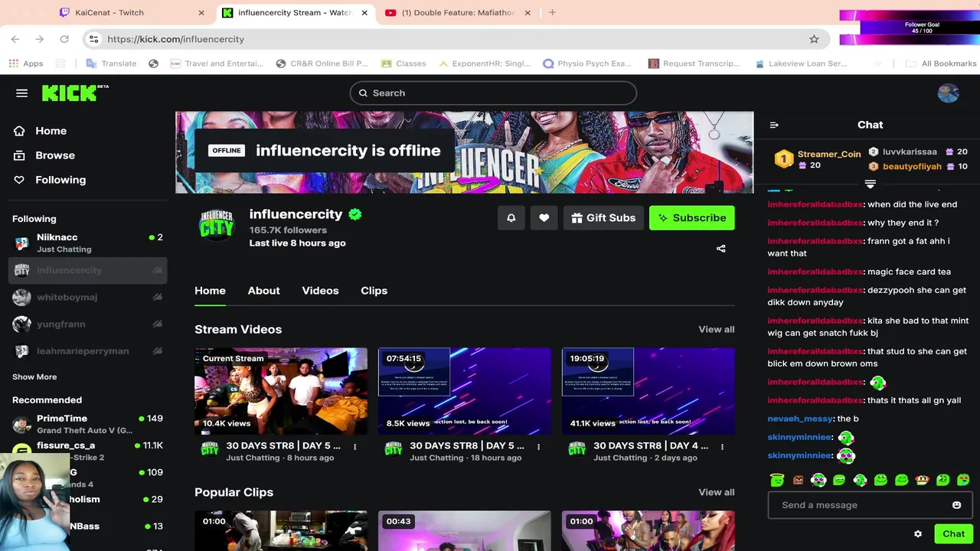This screenshot has height=551, width=980.
Task: Click the share icon below Subscribe
Action: click(x=720, y=249)
